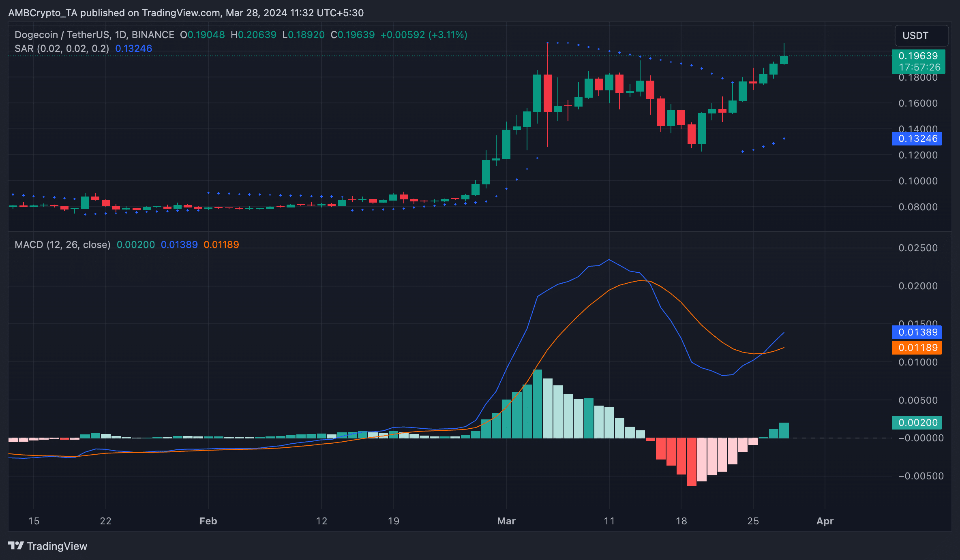Click the +0.00592 (+3.11%) change value

[x=424, y=35]
